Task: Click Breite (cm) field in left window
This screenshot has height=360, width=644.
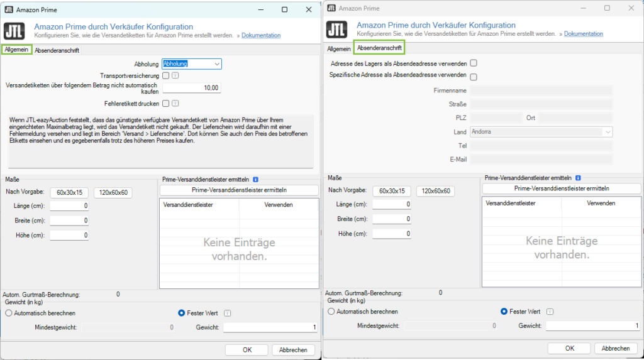Action: (69, 221)
